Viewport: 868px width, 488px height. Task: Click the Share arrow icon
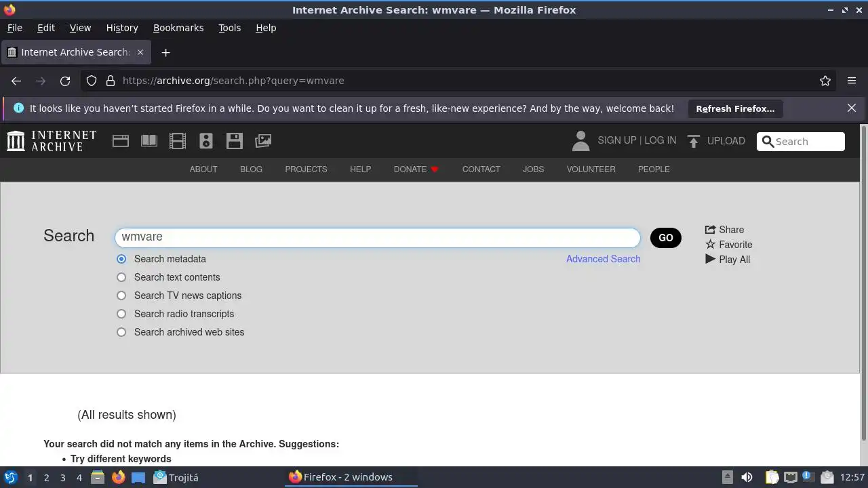tap(710, 230)
